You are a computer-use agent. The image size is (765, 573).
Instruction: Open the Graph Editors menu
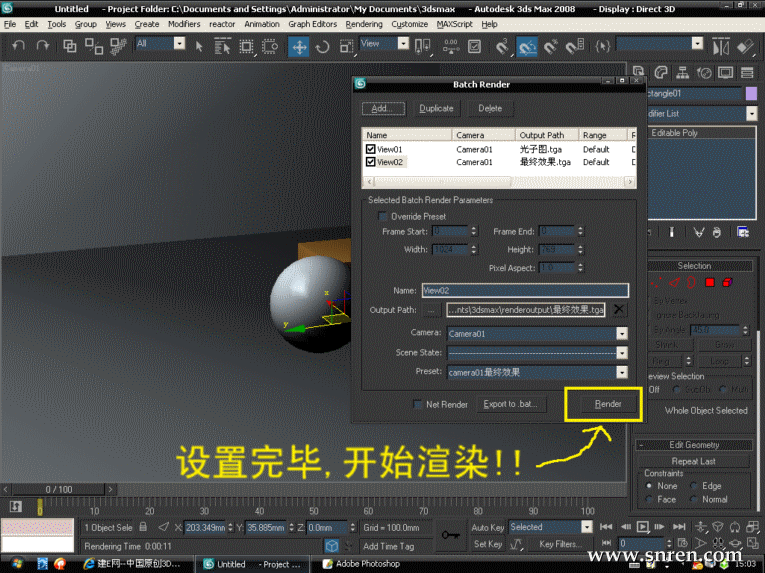pos(311,24)
